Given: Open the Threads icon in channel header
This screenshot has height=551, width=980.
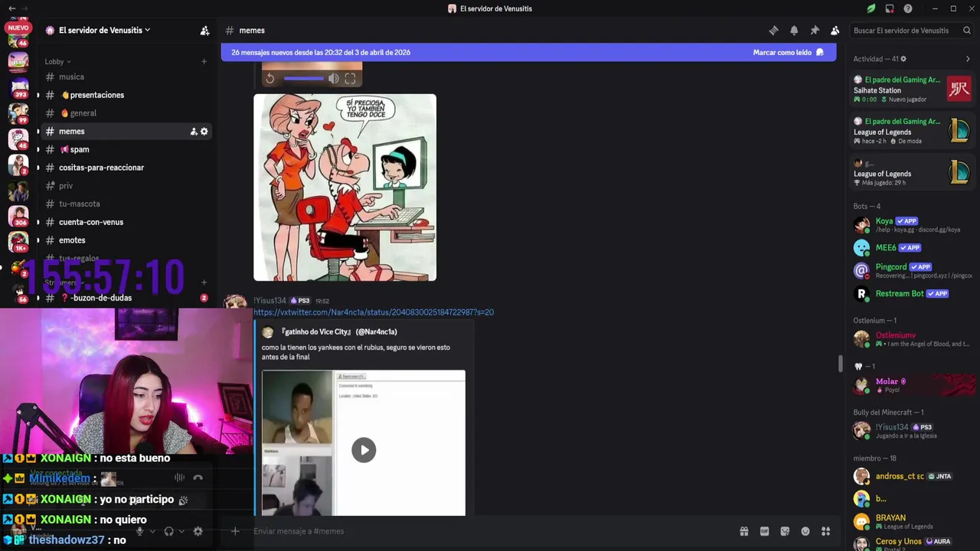Looking at the screenshot, I should (773, 31).
